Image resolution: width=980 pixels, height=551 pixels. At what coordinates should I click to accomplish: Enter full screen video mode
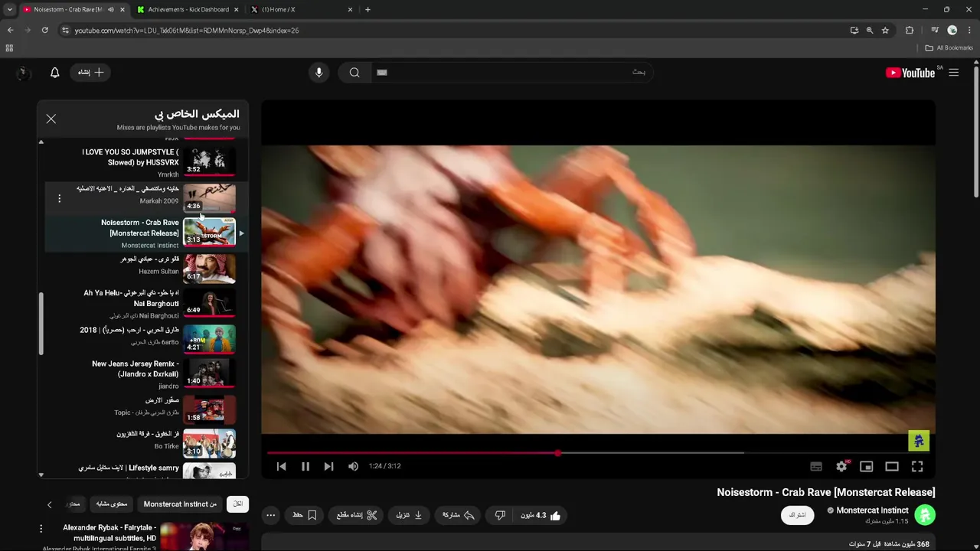[917, 466]
